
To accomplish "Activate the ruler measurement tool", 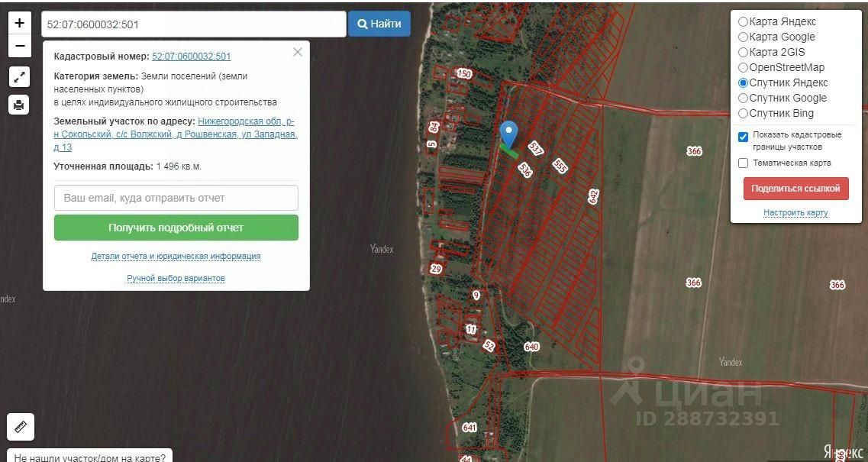I will click(21, 427).
